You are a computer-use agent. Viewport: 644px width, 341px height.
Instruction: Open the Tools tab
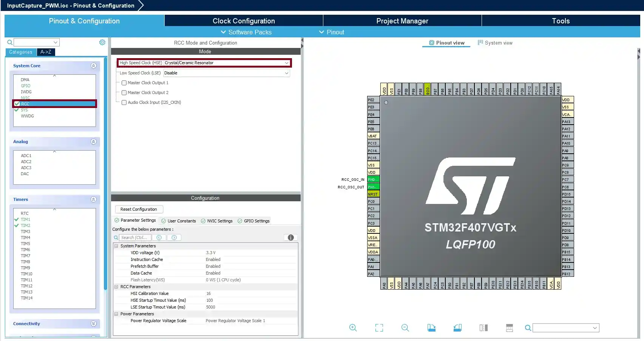561,21
